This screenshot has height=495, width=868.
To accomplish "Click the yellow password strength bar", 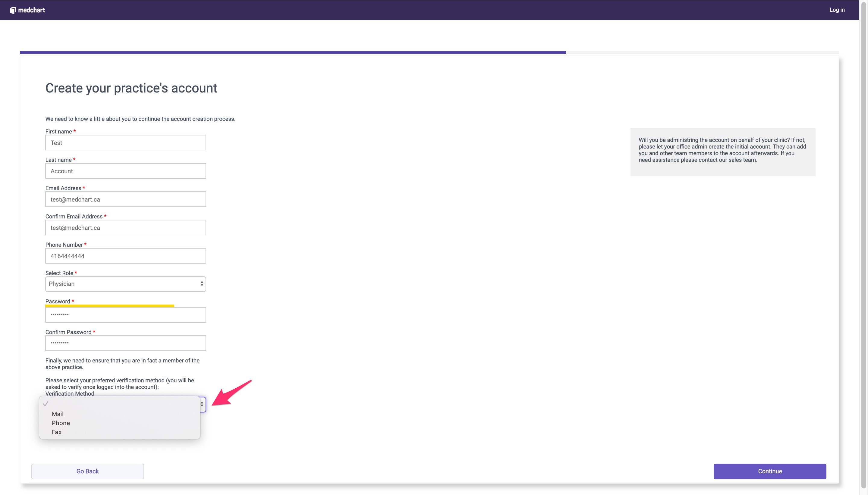I will pos(109,306).
